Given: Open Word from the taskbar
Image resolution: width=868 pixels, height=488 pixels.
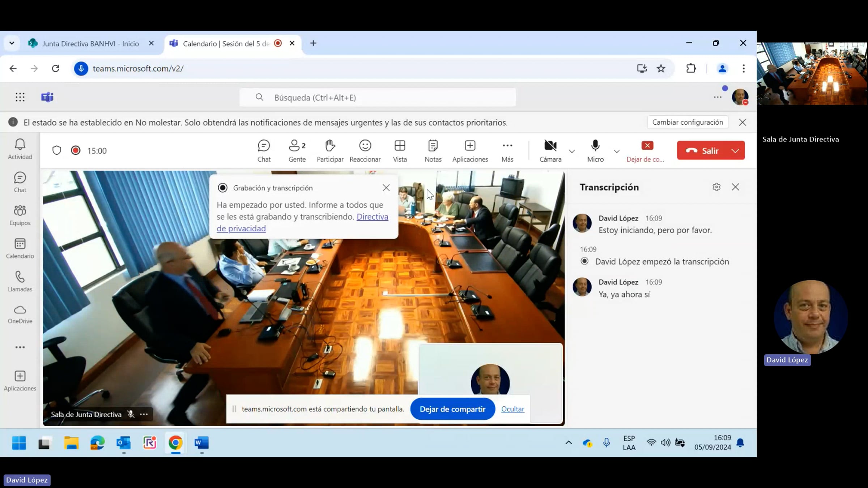Looking at the screenshot, I should tap(201, 443).
